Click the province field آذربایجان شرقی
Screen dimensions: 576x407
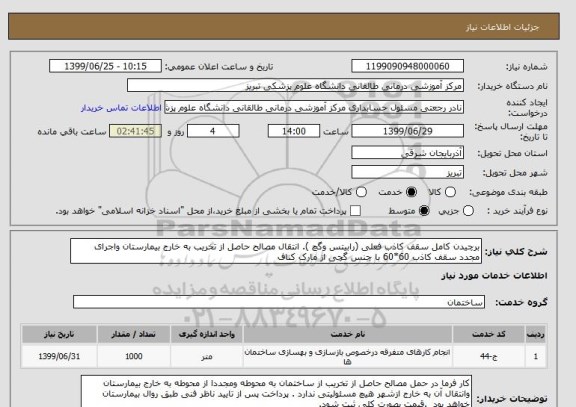[407, 153]
